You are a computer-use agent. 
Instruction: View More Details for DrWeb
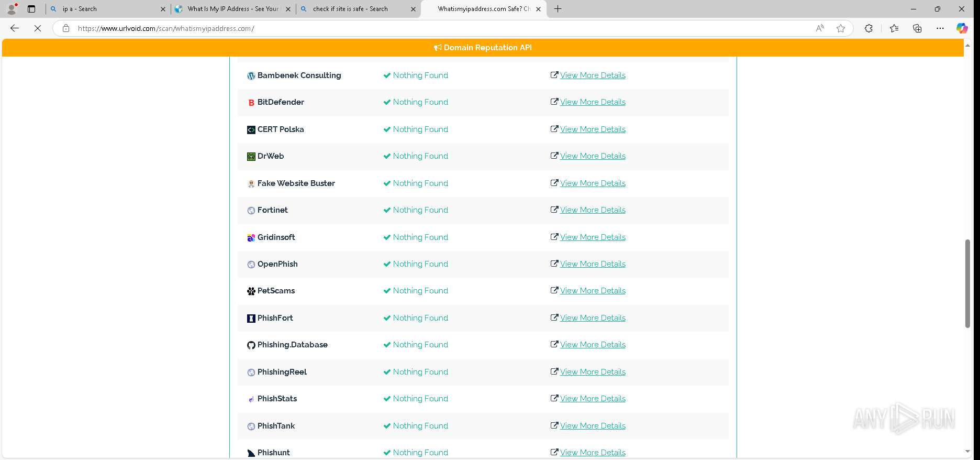click(593, 156)
